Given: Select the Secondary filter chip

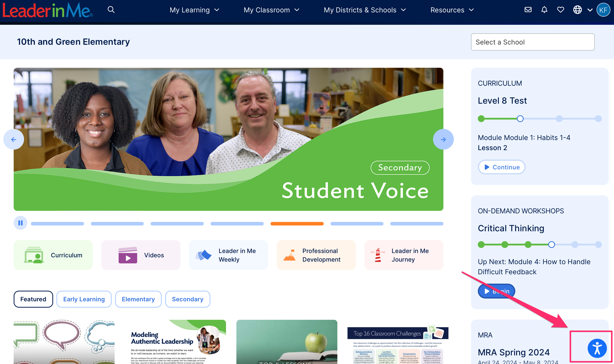Looking at the screenshot, I should pyautogui.click(x=188, y=299).
